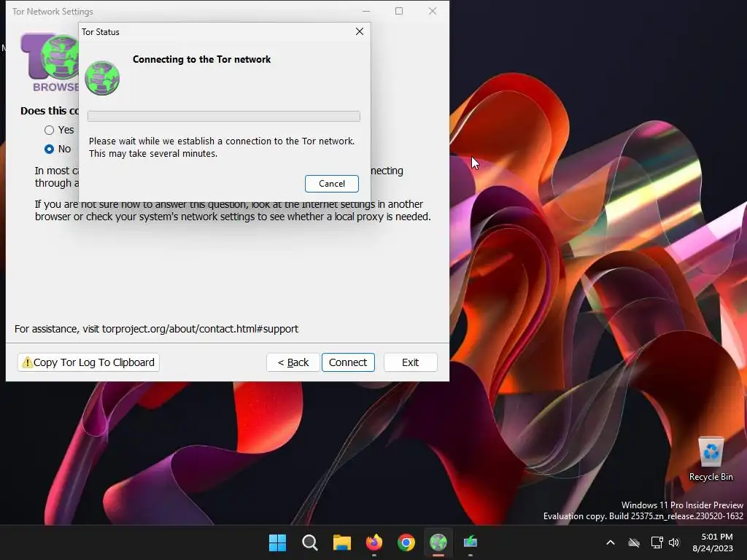Click 'Please wait while we establish' message

pos(222,147)
